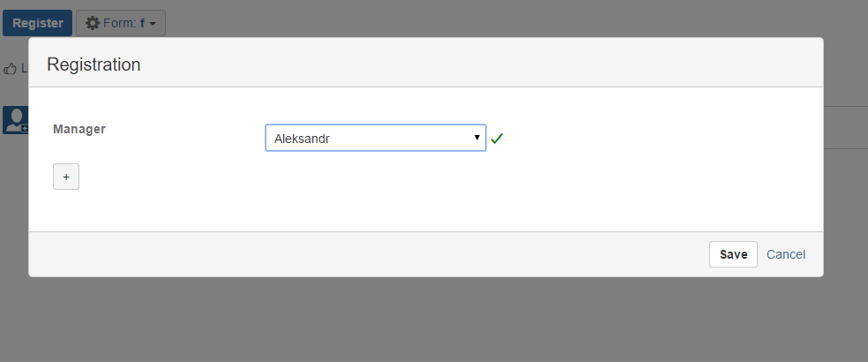
Task: Click the Register button behind the dialog
Action: (37, 24)
